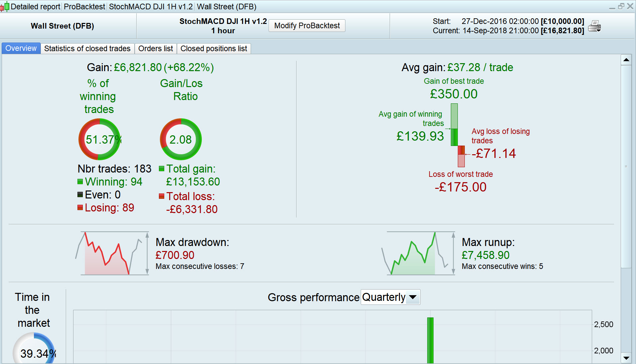Click the -£71.14 average loss value

click(494, 154)
